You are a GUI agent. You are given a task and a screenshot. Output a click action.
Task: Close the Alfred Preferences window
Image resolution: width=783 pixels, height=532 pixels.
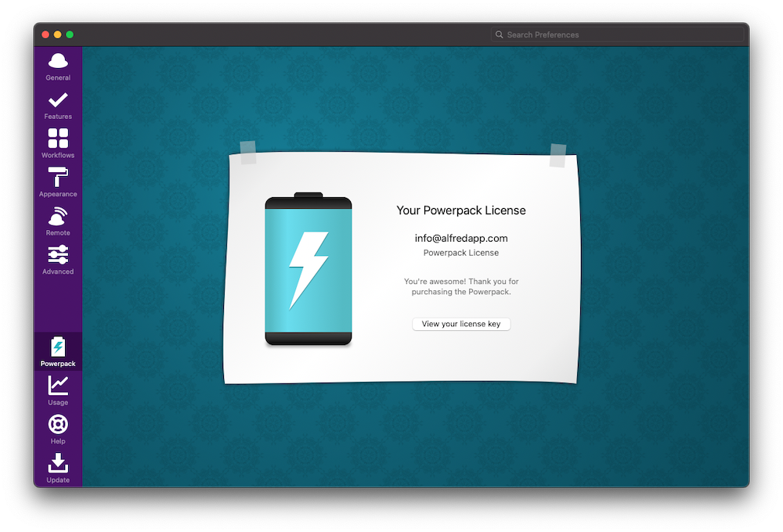coord(45,34)
